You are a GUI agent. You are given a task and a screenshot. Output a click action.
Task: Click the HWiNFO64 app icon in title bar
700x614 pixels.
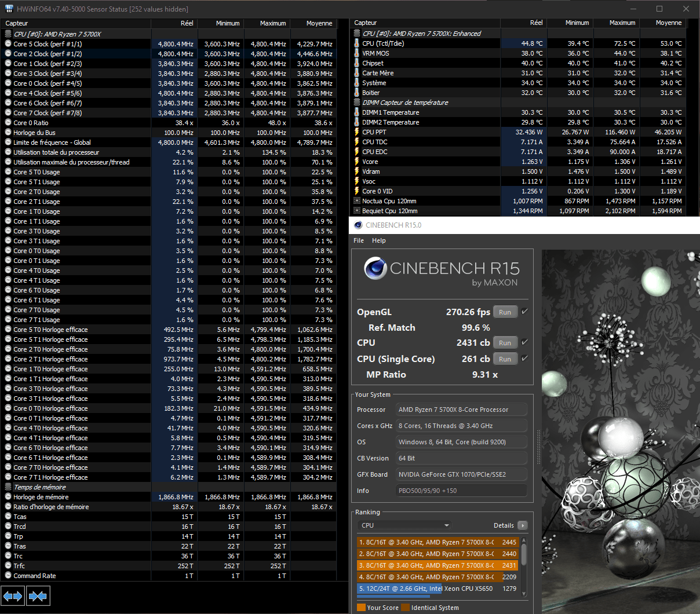pos(9,9)
